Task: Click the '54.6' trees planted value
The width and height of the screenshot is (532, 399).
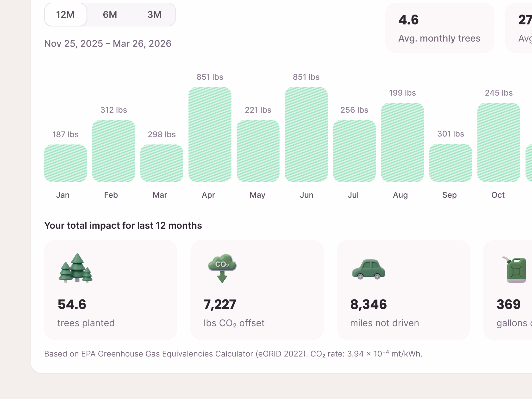Action: (x=72, y=304)
